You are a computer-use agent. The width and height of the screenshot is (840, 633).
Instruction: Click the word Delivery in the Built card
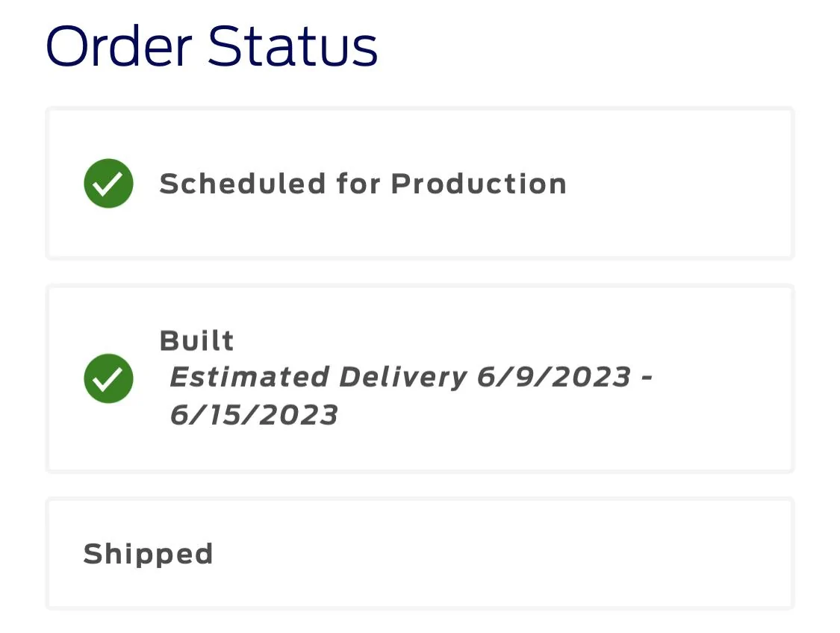pyautogui.click(x=403, y=378)
